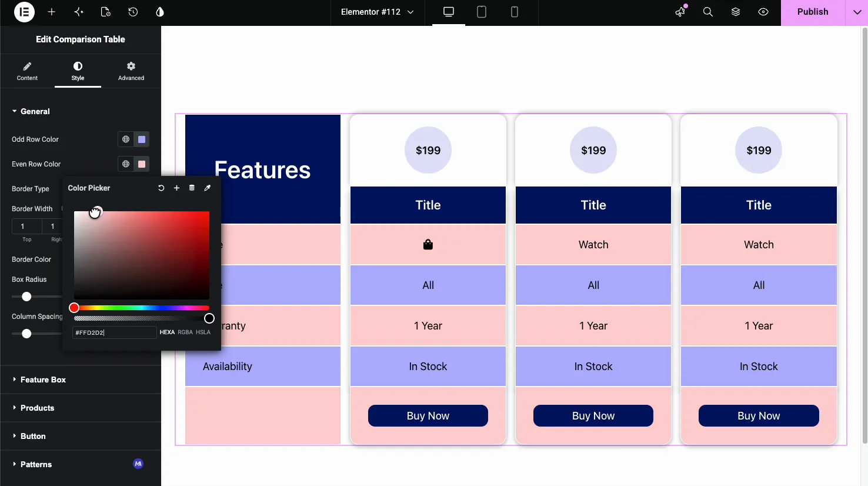Click the Even Row Color swatch
Screen dimensions: 868x486
[x=142, y=164]
